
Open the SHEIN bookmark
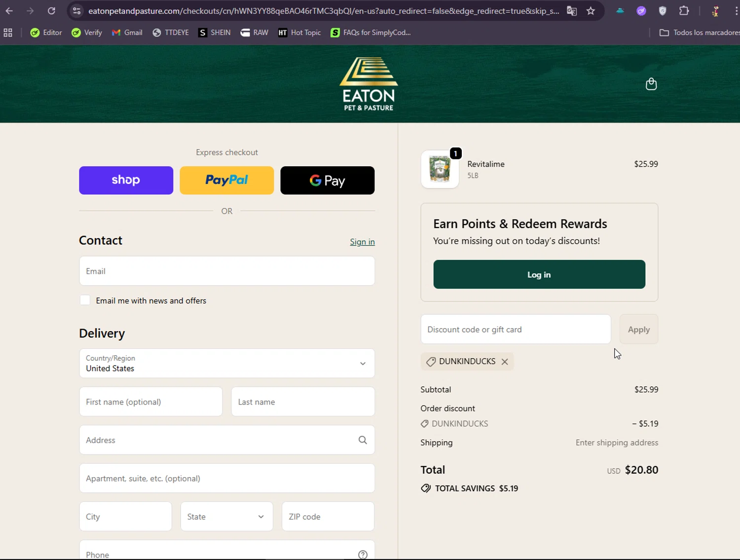(x=214, y=33)
